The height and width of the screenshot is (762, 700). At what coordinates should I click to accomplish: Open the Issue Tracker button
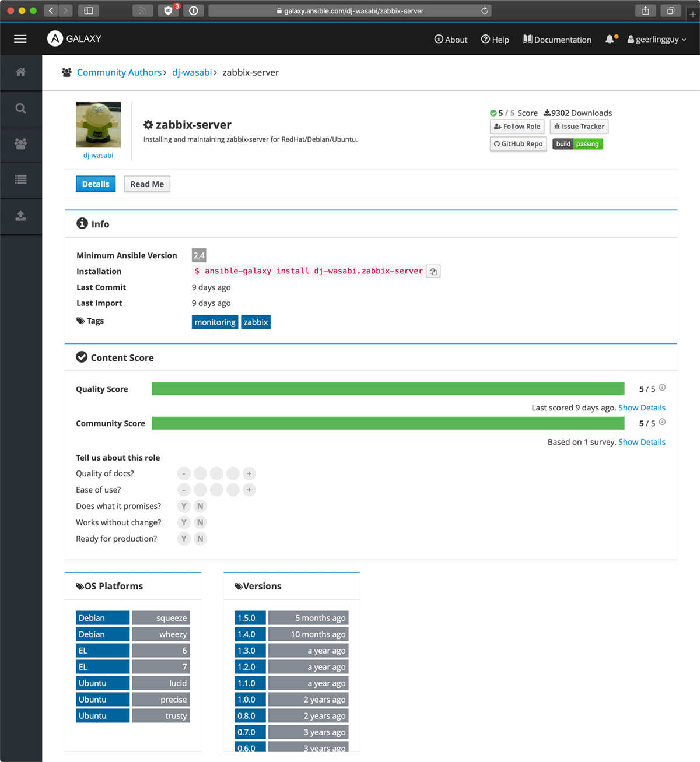coord(579,127)
